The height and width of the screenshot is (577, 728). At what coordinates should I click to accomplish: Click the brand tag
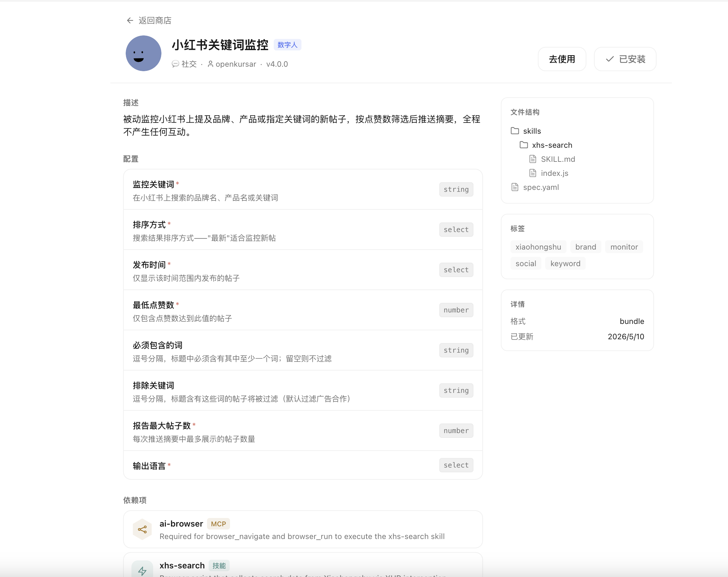[585, 247]
